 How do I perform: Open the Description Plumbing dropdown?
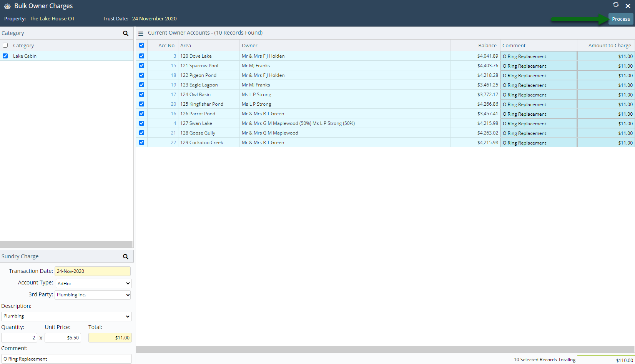point(66,316)
